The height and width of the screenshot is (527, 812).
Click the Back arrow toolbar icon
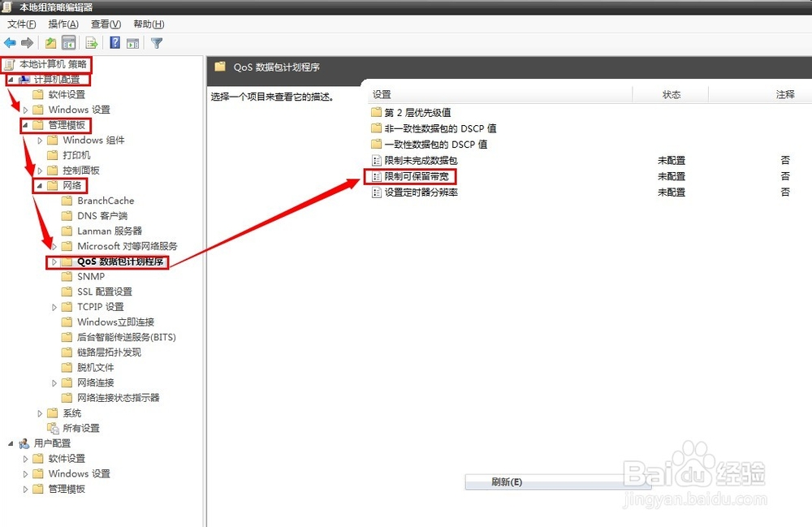[10, 43]
